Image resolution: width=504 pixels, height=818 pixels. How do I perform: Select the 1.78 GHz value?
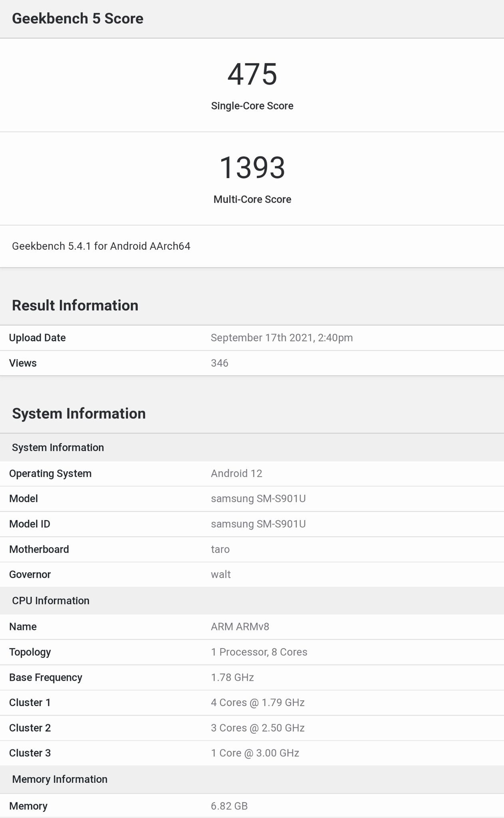(232, 678)
